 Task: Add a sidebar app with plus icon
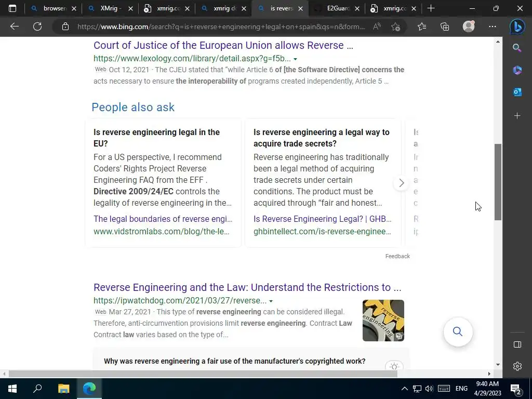click(x=517, y=116)
